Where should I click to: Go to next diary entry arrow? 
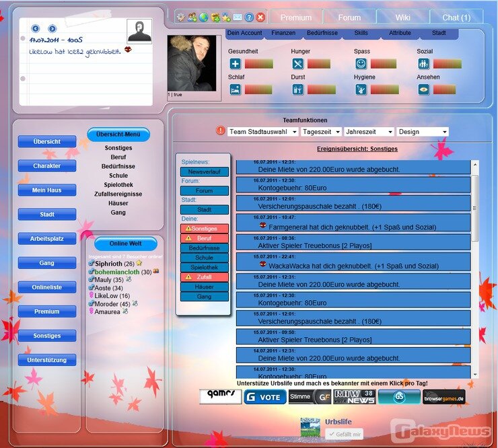coord(52,28)
